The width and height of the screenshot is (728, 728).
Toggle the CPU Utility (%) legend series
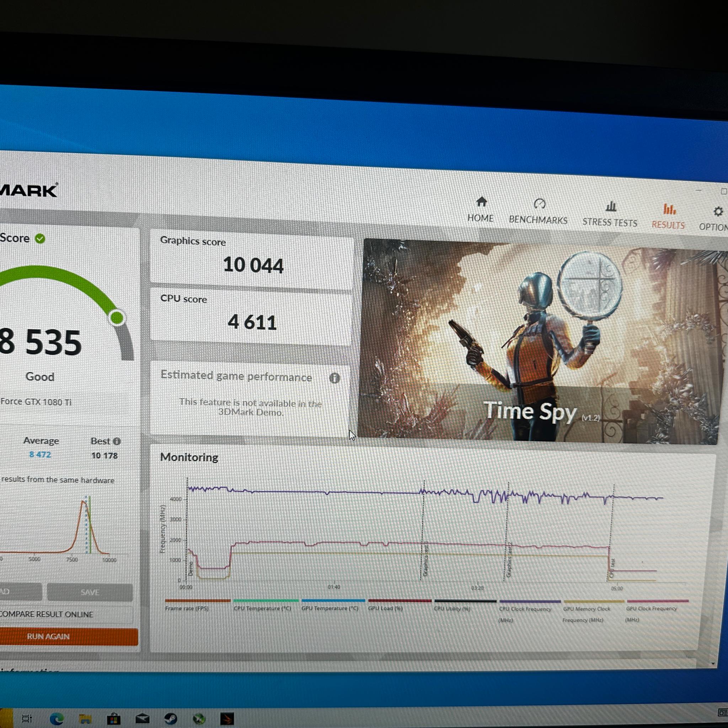point(465,605)
